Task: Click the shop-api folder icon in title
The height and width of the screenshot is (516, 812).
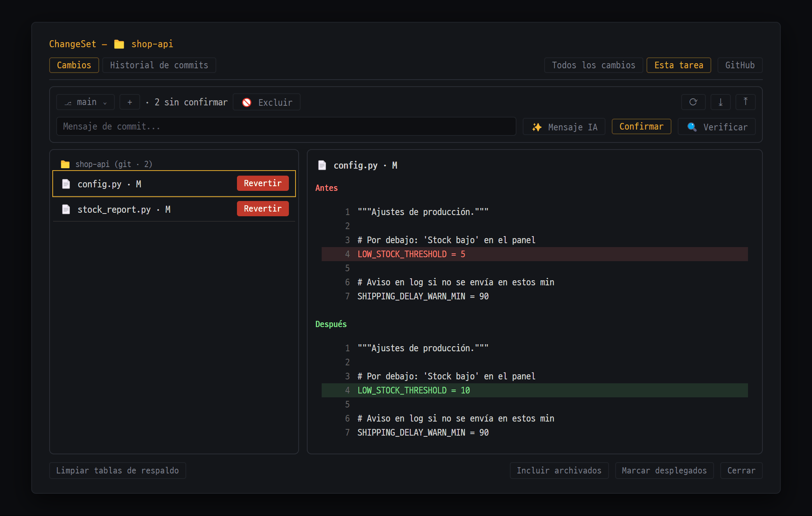Action: [x=119, y=44]
